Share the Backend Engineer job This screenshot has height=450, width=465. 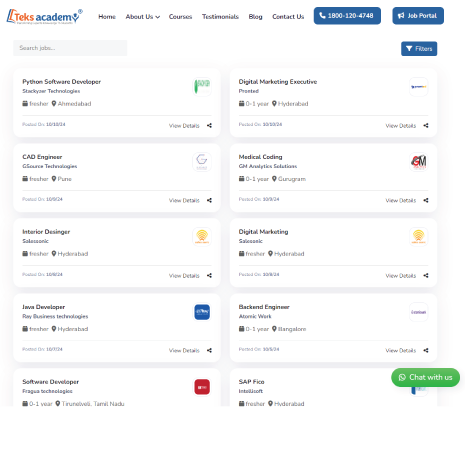(x=426, y=350)
